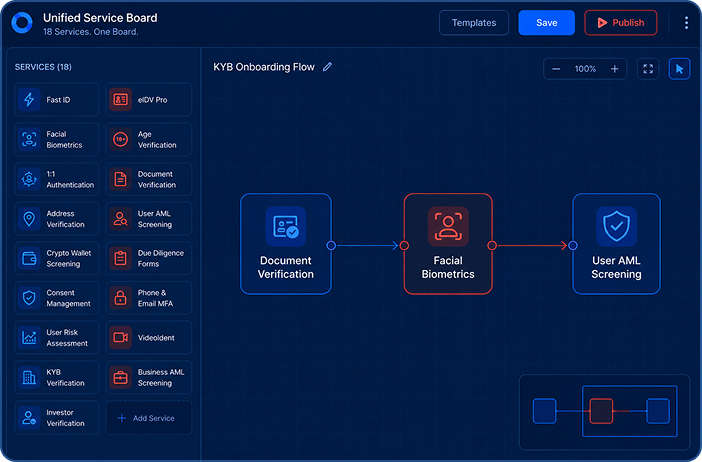The image size is (702, 462).
Task: Select the Facial Biometrics canvas node label
Action: pyautogui.click(x=448, y=267)
